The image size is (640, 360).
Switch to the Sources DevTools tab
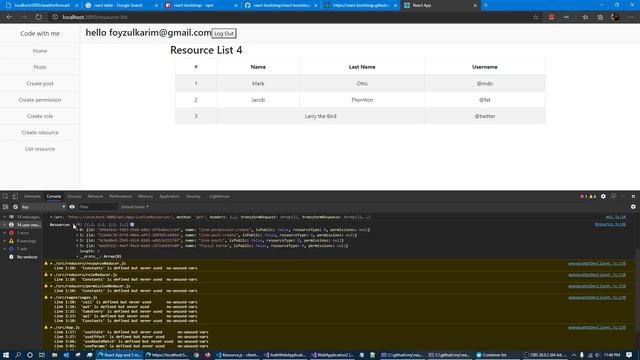pos(74,196)
